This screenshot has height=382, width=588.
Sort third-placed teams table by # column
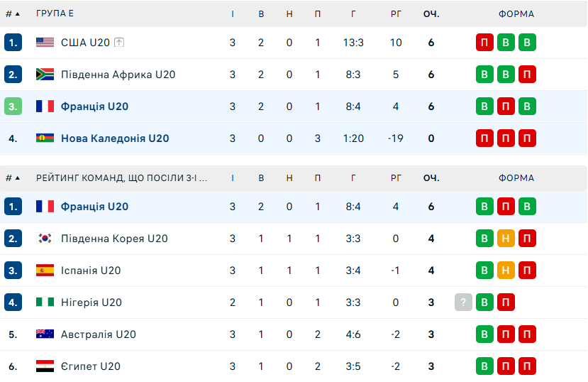[x=13, y=178]
